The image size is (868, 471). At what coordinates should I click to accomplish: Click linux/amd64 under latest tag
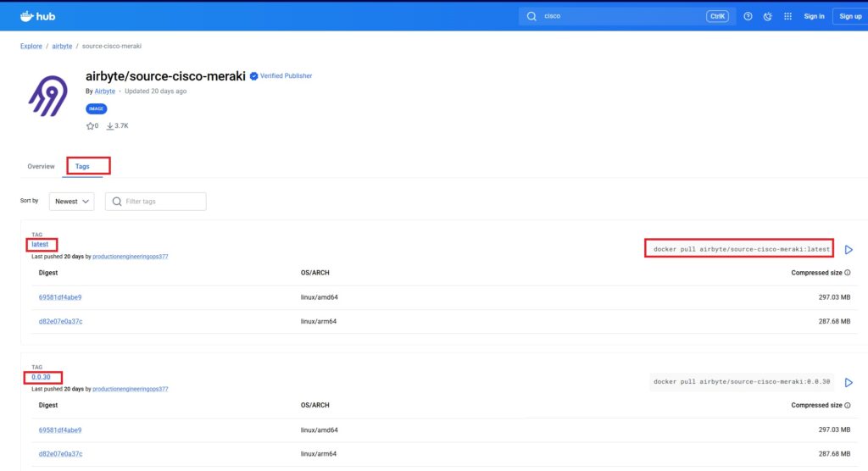(x=320, y=297)
